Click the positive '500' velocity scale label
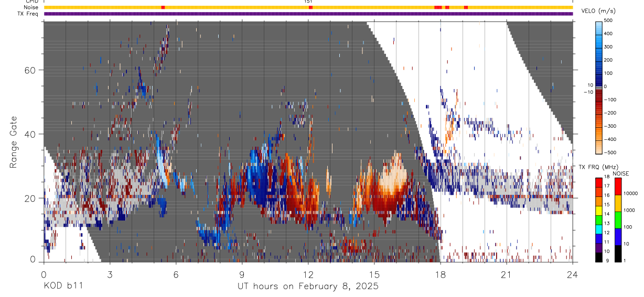Image resolution: width=644 pixels, height=297 pixels. coord(609,20)
